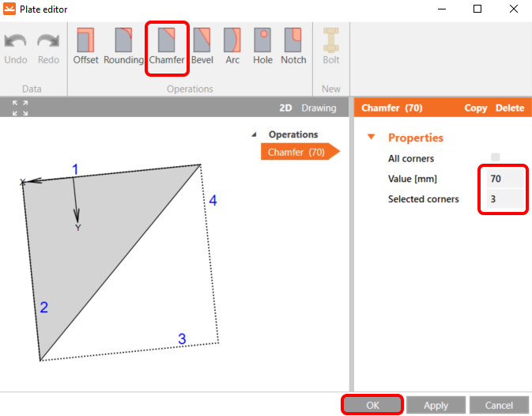Click corner label 1 on plate
Viewport: 532px width, 416px height.
click(75, 169)
